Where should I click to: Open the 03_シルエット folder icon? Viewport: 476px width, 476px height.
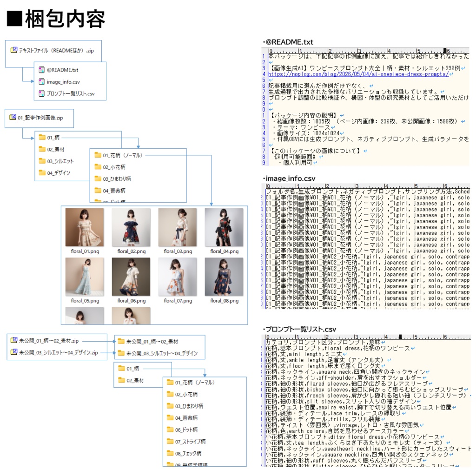pyautogui.click(x=42, y=160)
